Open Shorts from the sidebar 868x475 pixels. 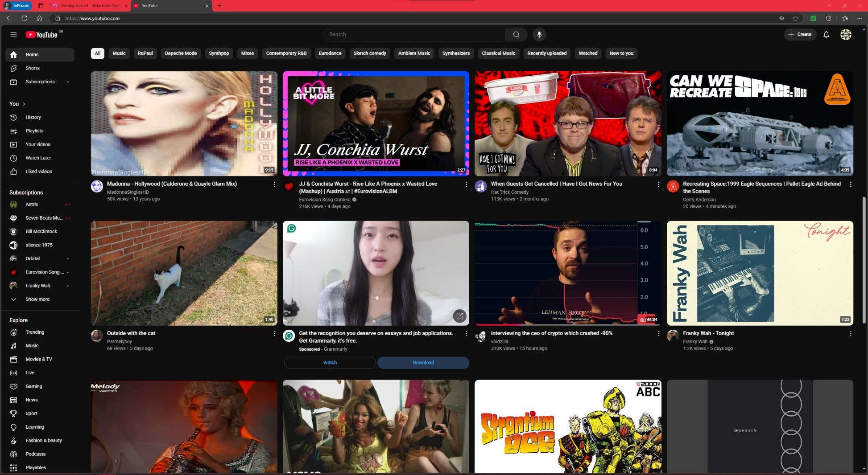[32, 68]
